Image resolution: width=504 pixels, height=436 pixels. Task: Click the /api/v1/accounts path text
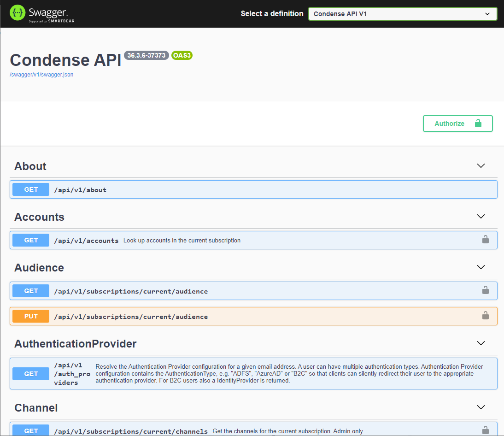click(x=86, y=241)
